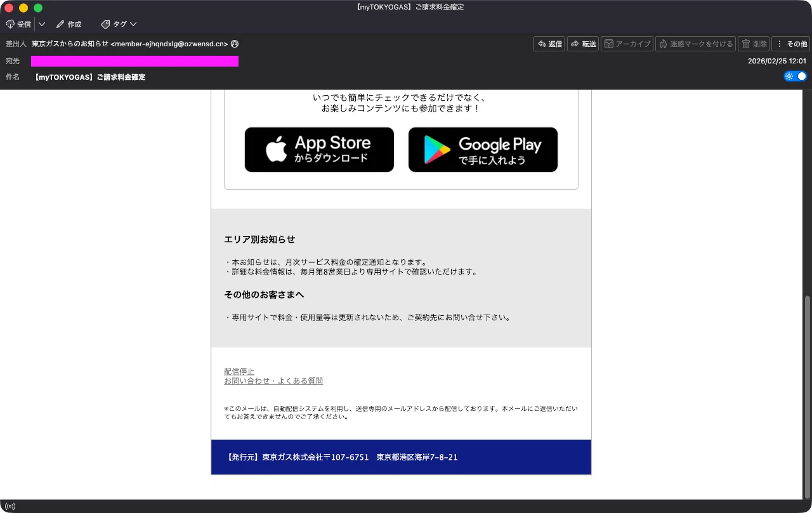Click the 件名 label
812x513 pixels.
click(13, 77)
